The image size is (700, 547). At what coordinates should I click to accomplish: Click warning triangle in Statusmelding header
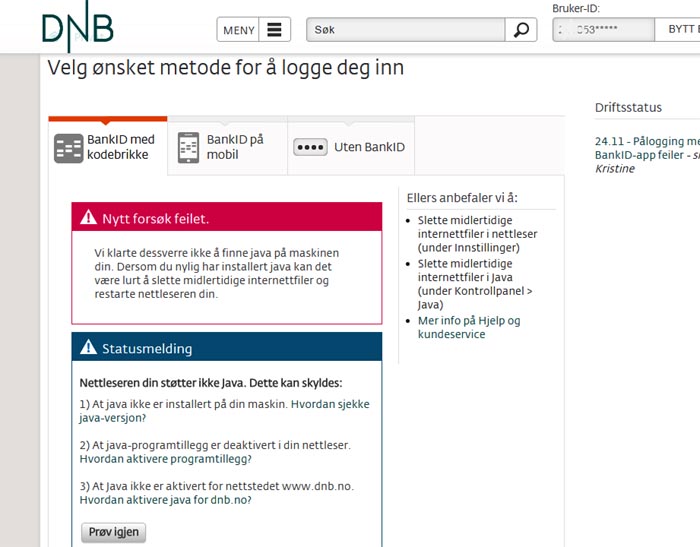88,347
